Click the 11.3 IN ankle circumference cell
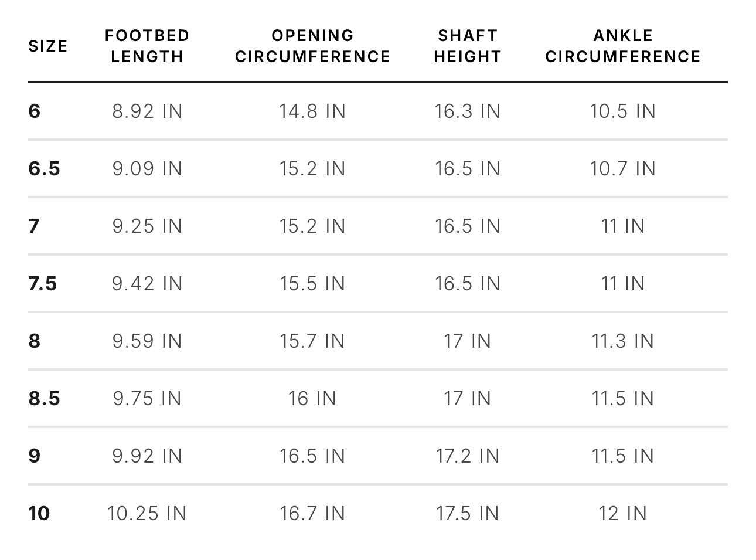 pos(623,341)
